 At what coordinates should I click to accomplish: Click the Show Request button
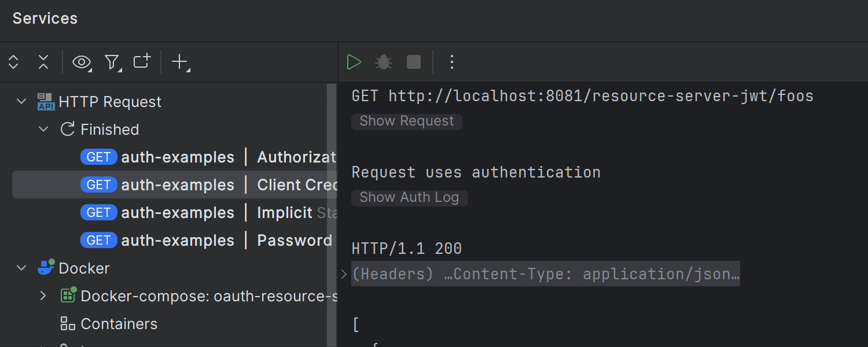click(406, 121)
